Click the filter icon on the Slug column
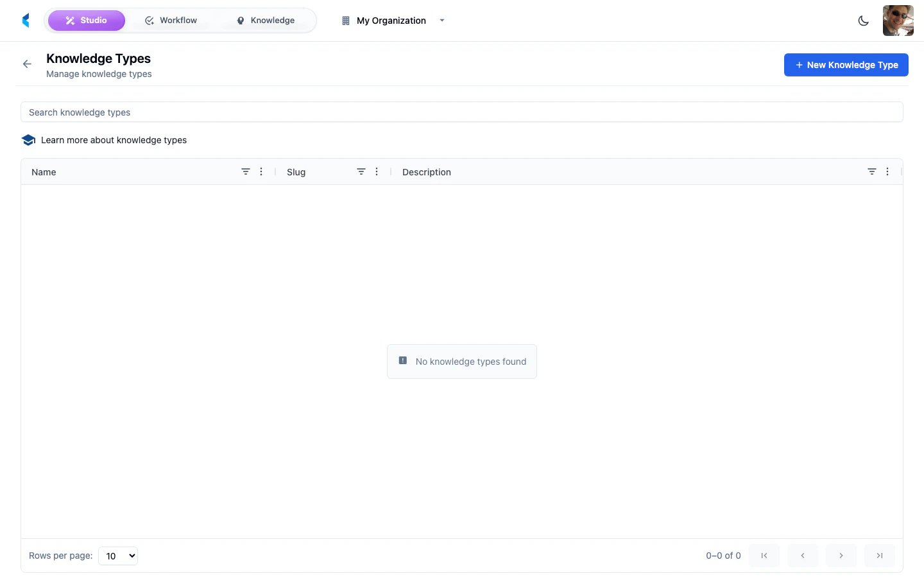Screen dimensions: 924x578 click(x=361, y=171)
